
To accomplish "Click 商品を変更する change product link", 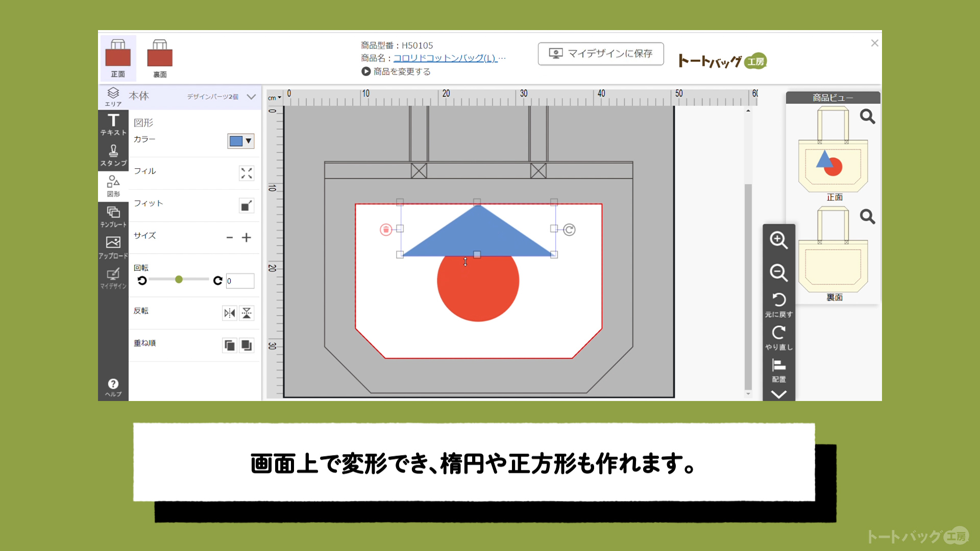I will tap(396, 71).
